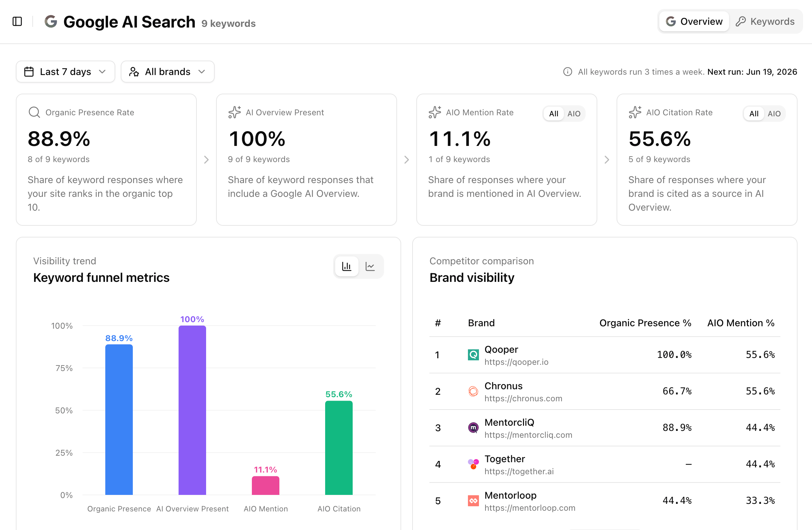The width and height of the screenshot is (812, 530).
Task: Click the pink AIO Mention bar
Action: (266, 486)
